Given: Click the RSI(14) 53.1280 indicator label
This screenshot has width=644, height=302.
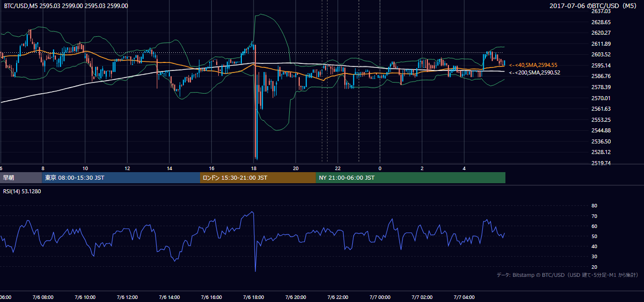Looking at the screenshot, I should 22,191.
